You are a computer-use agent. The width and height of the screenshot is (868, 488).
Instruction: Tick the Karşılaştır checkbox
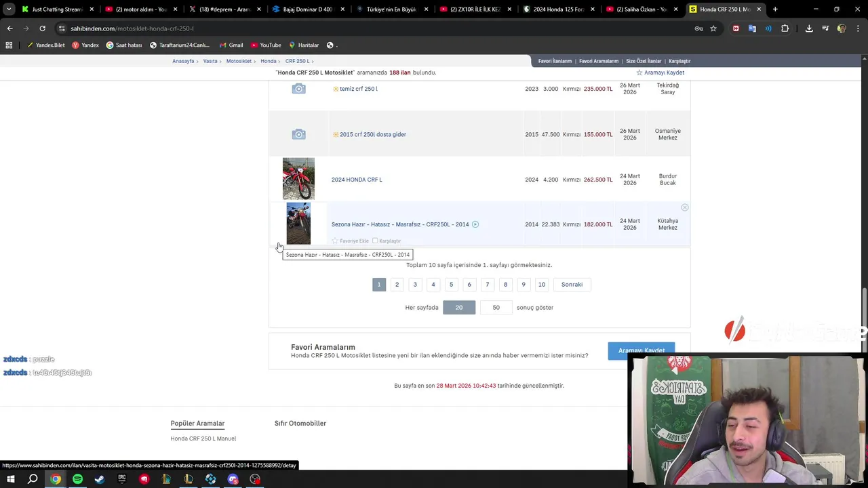point(374,241)
